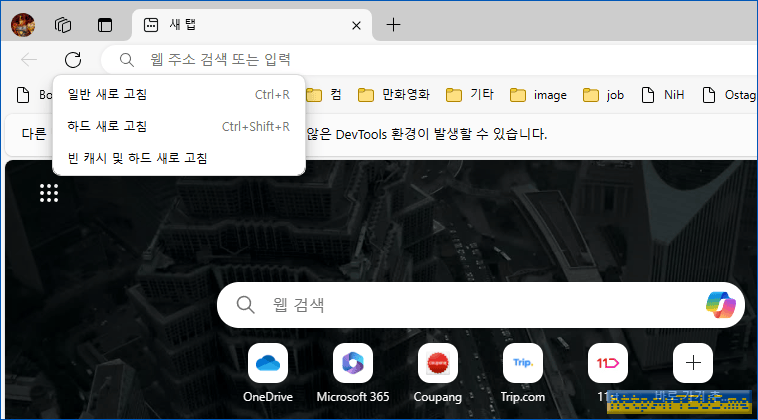The height and width of the screenshot is (420, 758).
Task: Open the workspaces icon
Action: point(63,25)
